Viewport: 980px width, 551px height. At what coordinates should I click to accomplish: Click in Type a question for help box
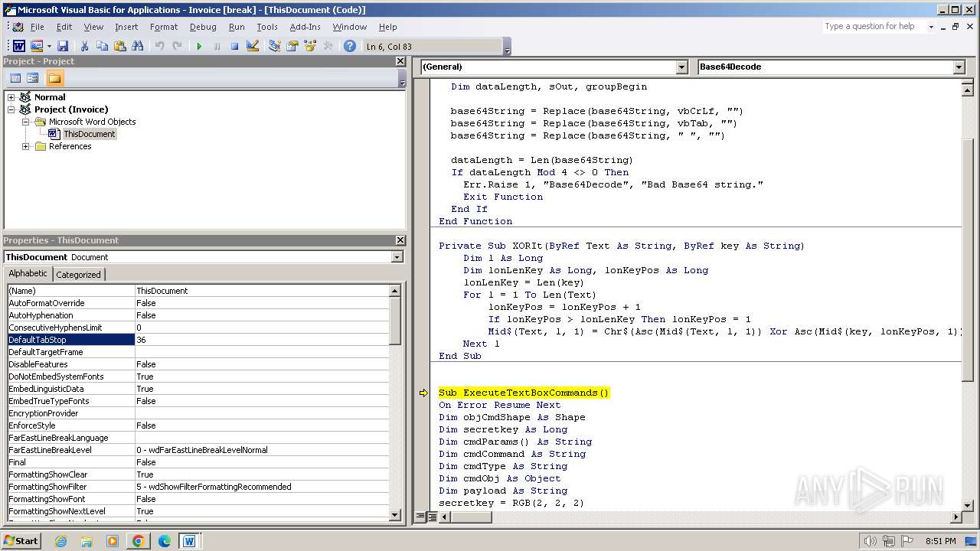pyautogui.click(x=874, y=27)
